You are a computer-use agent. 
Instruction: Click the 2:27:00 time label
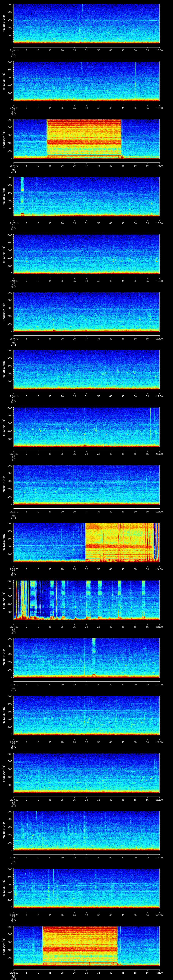[13, 800]
